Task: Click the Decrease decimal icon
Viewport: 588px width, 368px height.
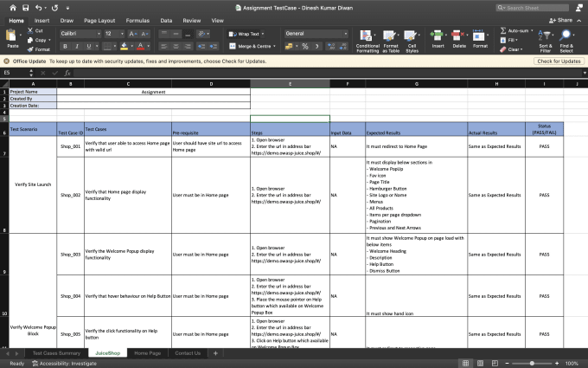Action: pos(343,46)
